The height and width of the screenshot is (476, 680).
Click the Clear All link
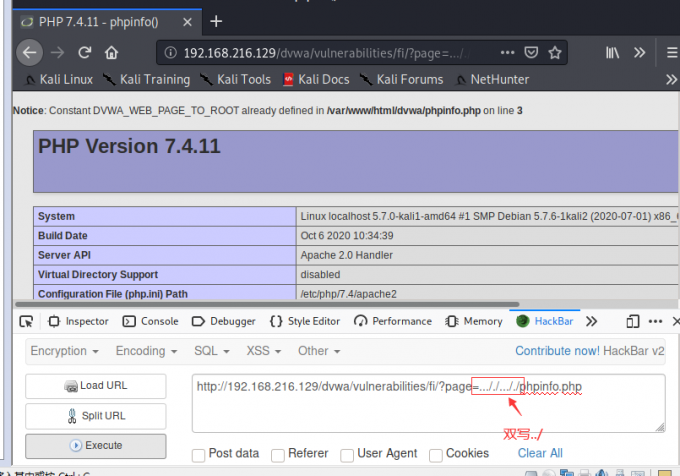click(540, 453)
